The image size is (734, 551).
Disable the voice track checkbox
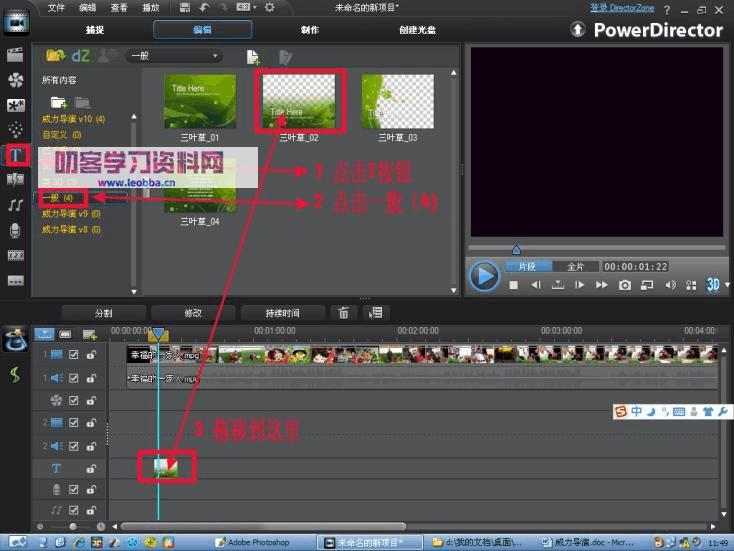coord(73,489)
